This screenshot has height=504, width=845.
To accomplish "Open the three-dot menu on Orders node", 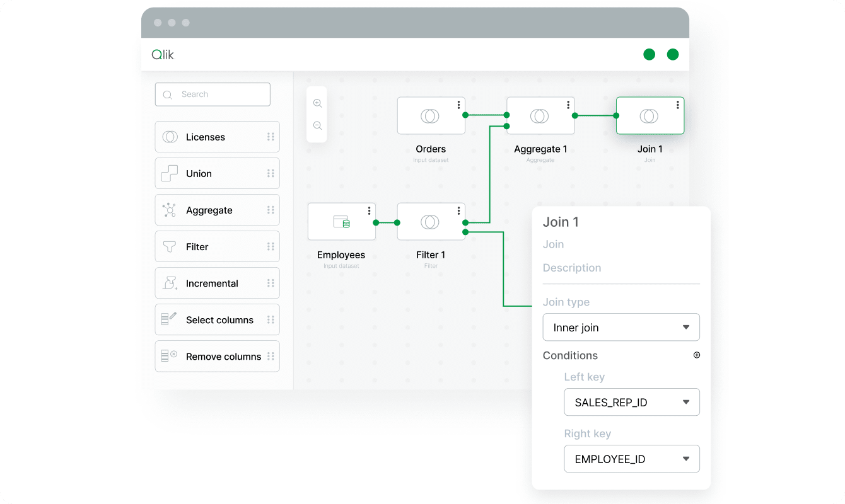I will coord(458,105).
